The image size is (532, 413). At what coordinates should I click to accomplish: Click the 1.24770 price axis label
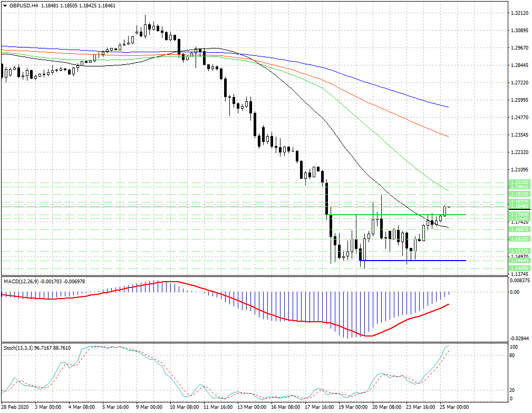[x=519, y=118]
